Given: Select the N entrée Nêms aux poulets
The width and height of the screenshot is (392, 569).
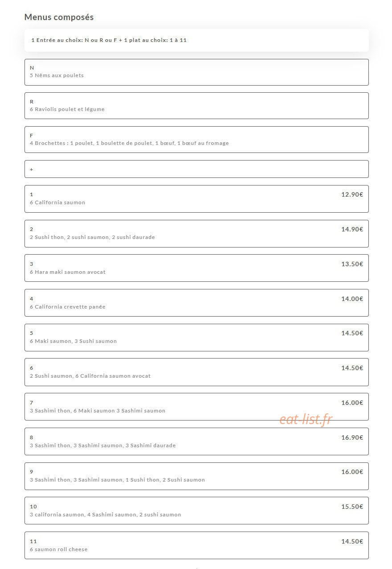Looking at the screenshot, I should [x=196, y=72].
